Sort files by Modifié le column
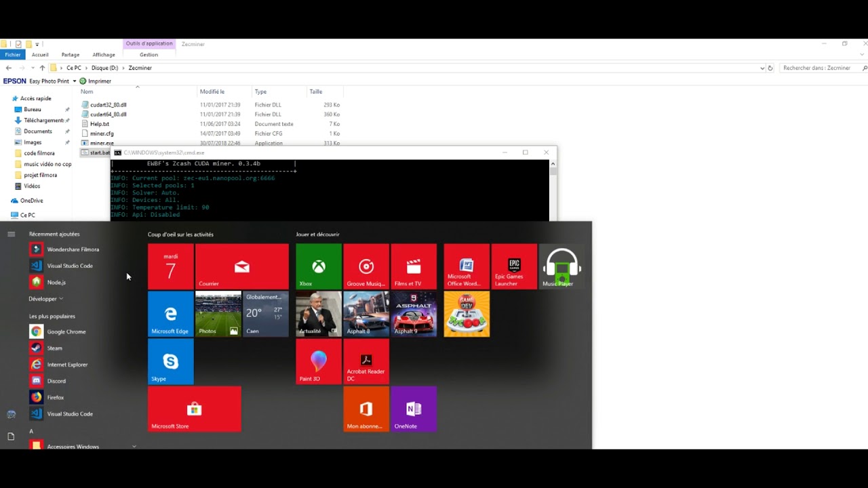This screenshot has height=488, width=868. [212, 91]
